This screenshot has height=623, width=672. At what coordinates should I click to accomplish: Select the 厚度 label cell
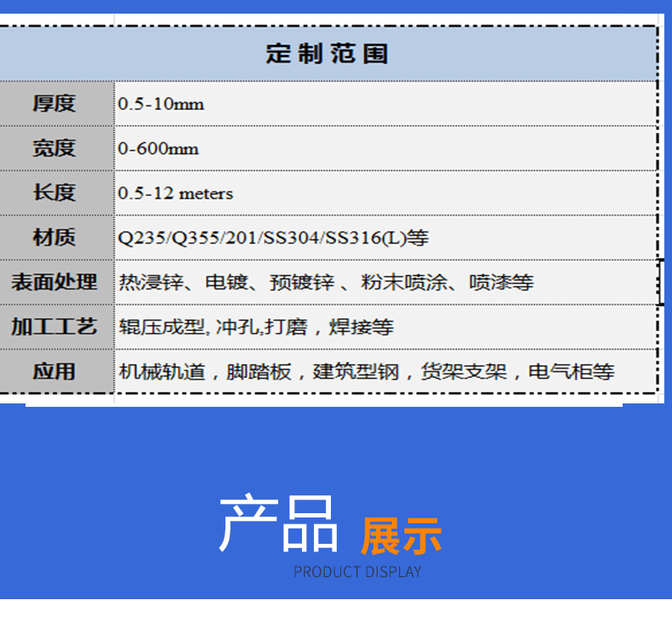57,104
